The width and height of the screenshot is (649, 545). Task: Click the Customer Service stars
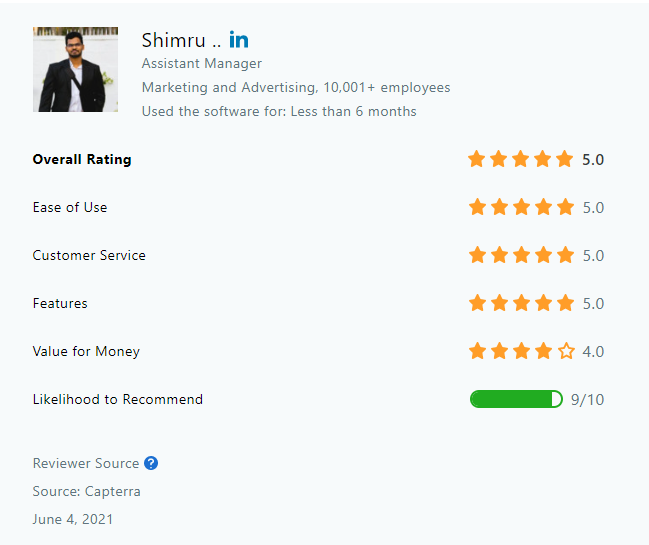click(521, 255)
